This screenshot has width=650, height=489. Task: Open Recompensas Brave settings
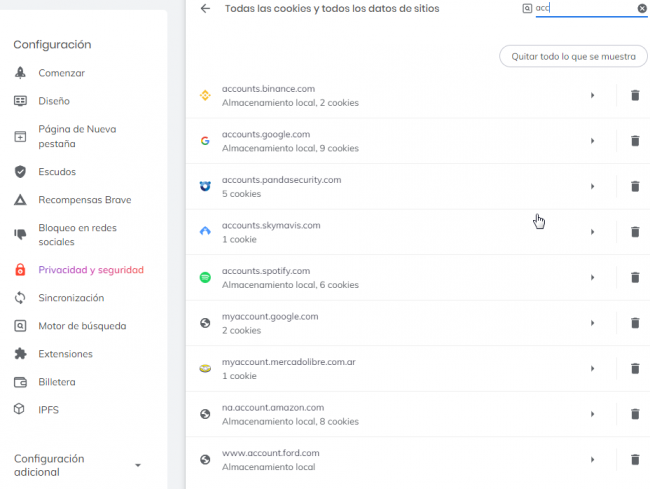(85, 200)
